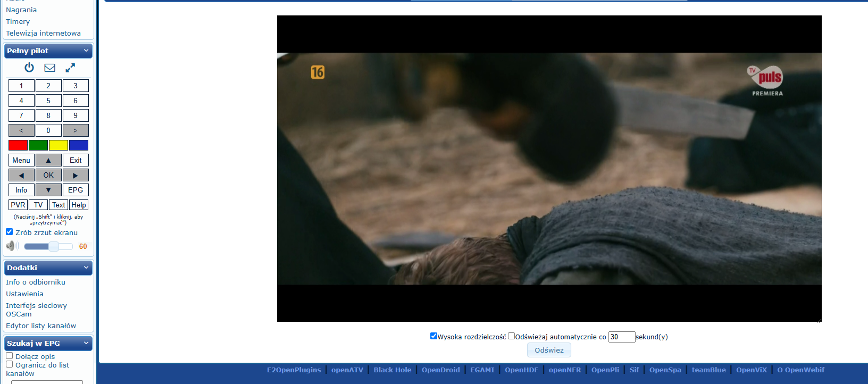Open the 'OpenViX' footer link
Image resolution: width=868 pixels, height=384 pixels.
point(752,370)
